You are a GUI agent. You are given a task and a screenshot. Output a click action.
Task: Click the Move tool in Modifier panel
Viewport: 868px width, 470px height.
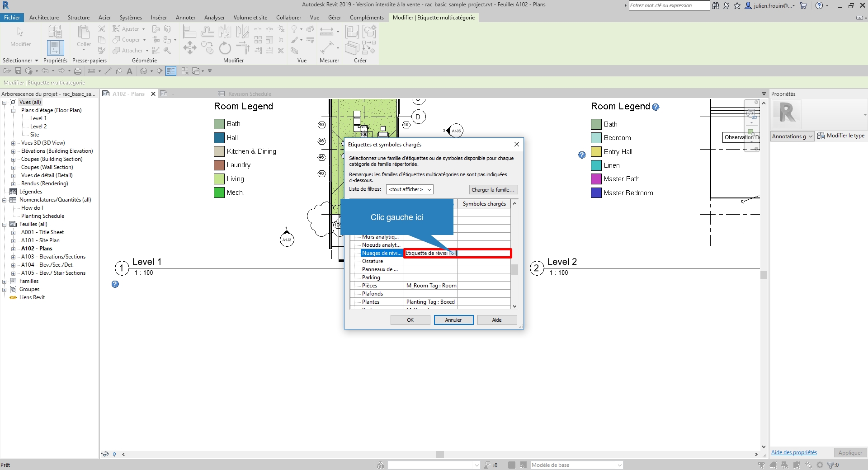[190, 48]
